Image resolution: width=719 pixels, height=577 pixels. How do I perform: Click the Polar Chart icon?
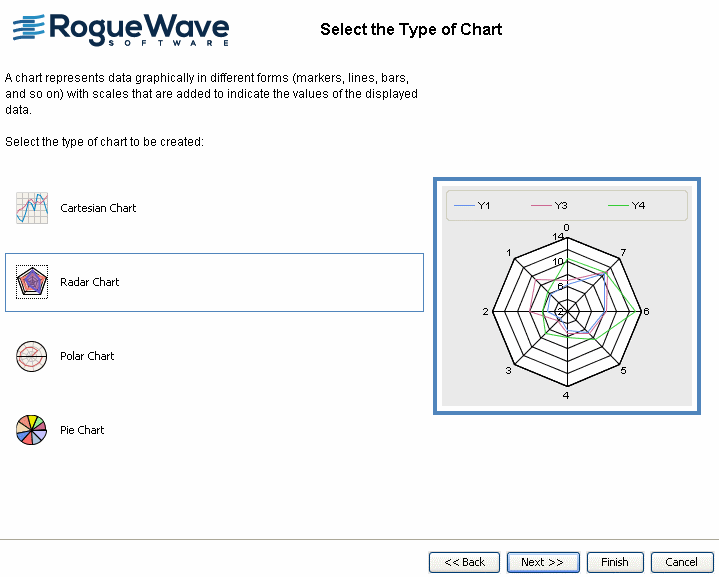tap(32, 356)
